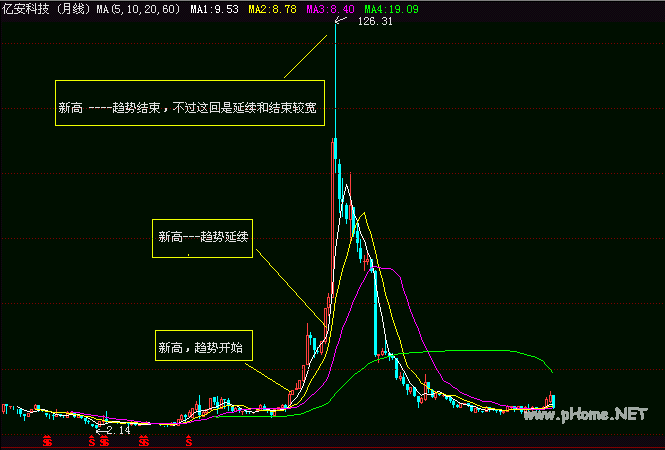Click the magenta MA3:8.40 value

pyautogui.click(x=330, y=9)
